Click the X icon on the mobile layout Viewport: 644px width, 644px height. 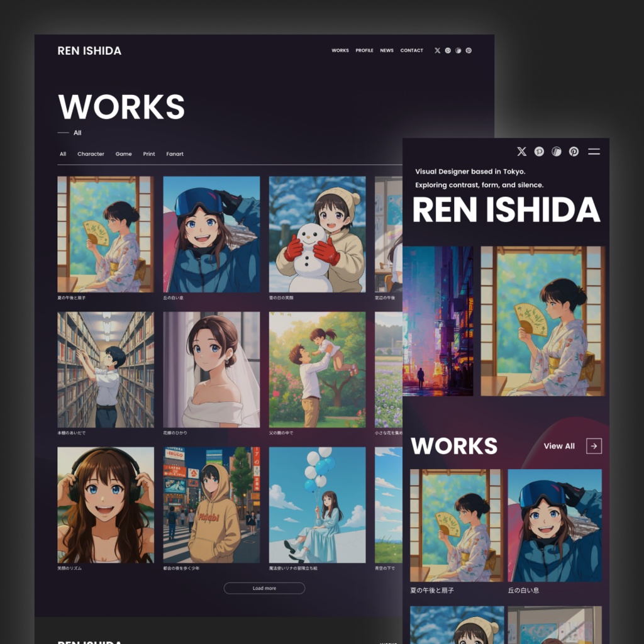point(521,151)
